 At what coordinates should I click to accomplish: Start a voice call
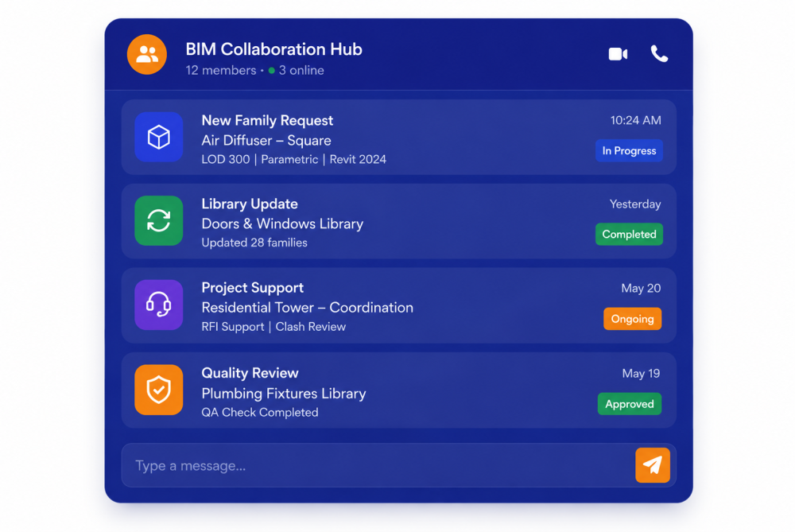659,53
